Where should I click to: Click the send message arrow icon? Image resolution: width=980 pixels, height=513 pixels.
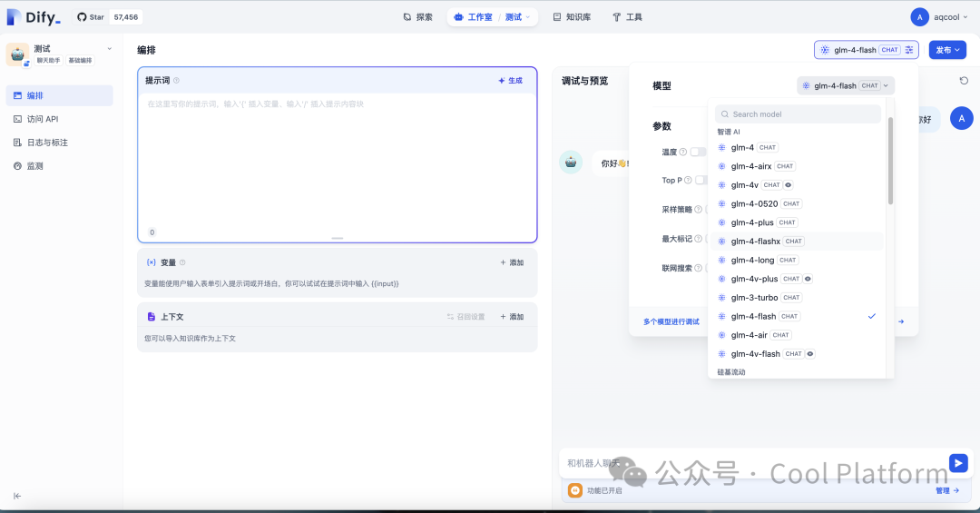click(x=958, y=463)
